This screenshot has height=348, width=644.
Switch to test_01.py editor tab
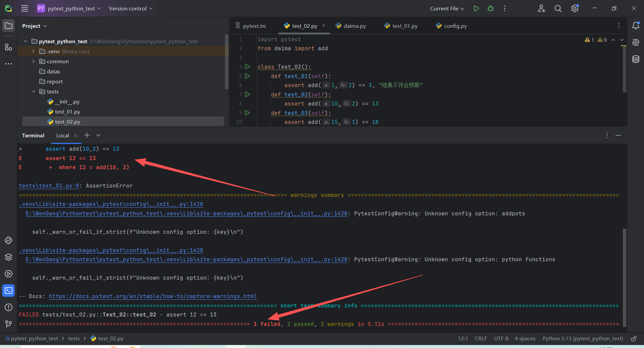pos(401,26)
